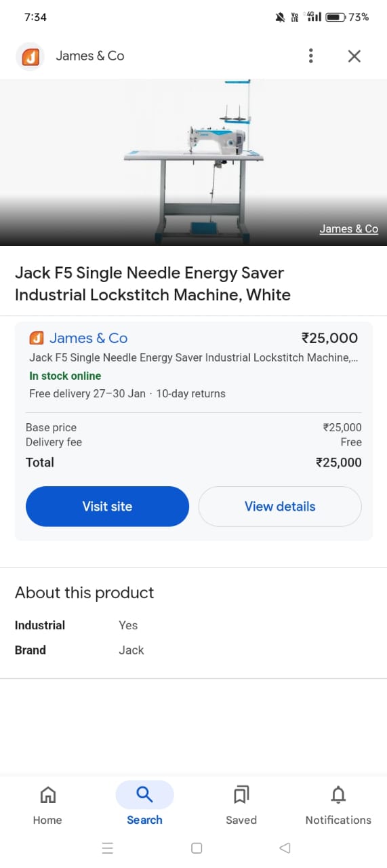Viewport: 387px width, 868px height.
Task: Open the Saved bookmarks tab
Action: click(x=241, y=795)
